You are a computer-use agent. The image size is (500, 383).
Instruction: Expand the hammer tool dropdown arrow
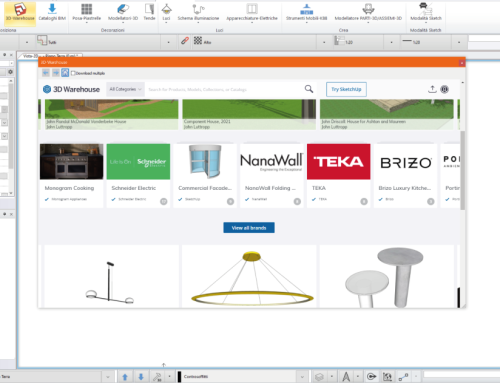tap(169, 377)
